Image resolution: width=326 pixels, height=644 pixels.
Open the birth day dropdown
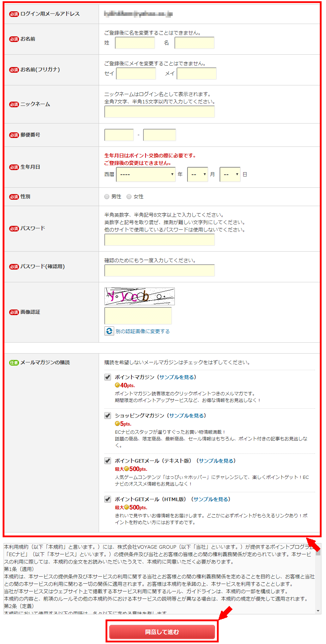[x=230, y=174]
